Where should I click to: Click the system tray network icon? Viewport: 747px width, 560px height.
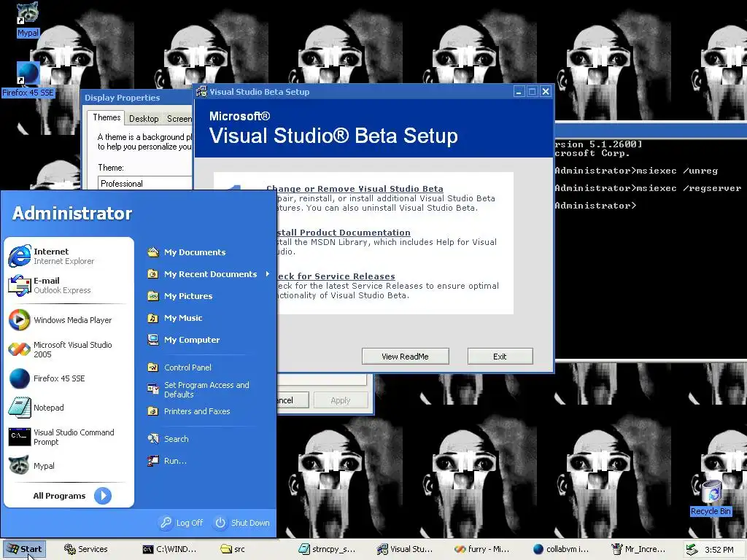[x=692, y=550]
